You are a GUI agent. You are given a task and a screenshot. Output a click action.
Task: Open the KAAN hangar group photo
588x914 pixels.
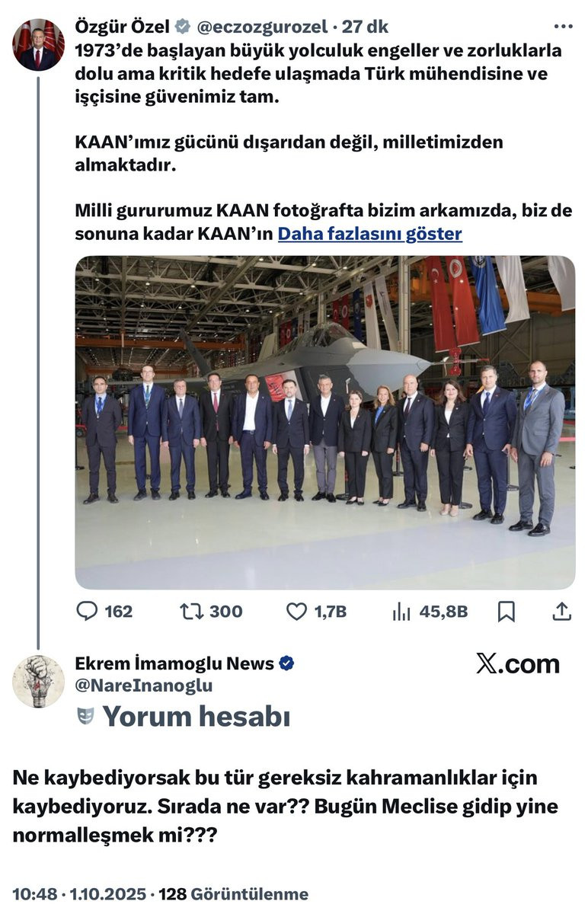click(325, 422)
